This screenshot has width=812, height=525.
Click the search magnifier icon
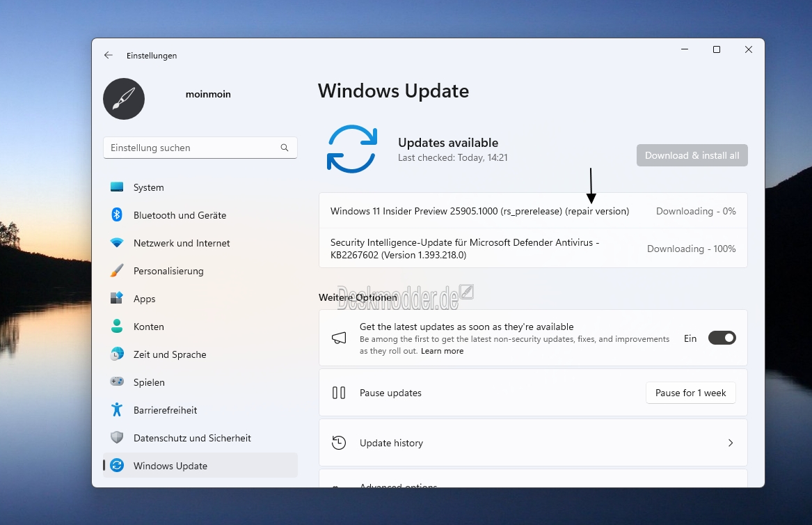pos(285,148)
